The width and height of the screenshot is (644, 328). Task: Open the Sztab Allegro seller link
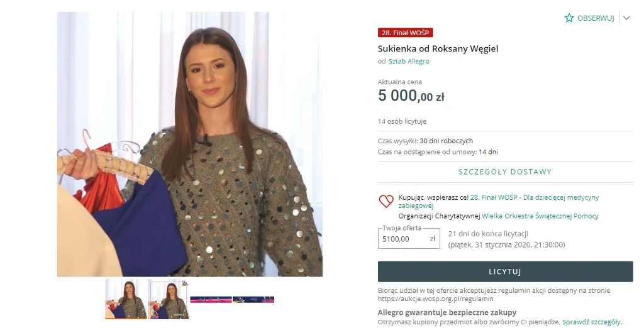tap(409, 61)
